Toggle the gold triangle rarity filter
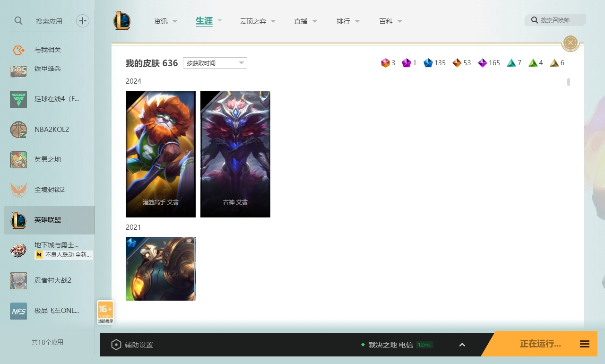Image resolution: width=605 pixels, height=364 pixels. (554, 62)
